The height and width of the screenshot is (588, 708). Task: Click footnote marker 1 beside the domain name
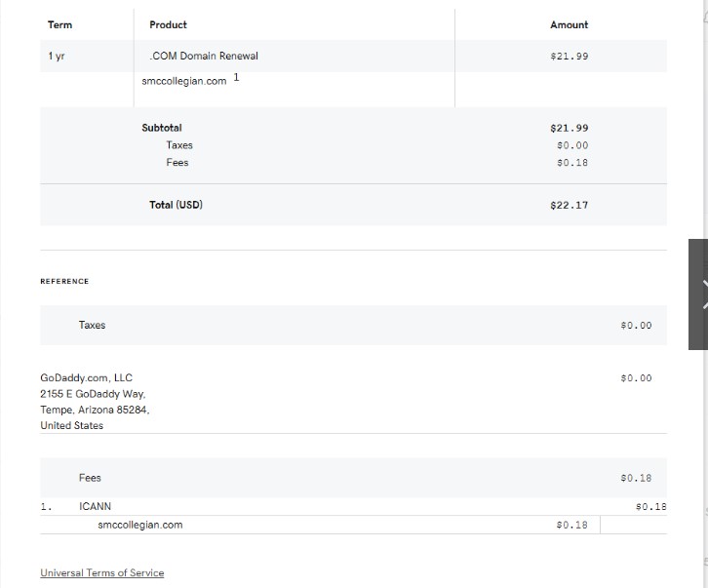click(x=236, y=77)
